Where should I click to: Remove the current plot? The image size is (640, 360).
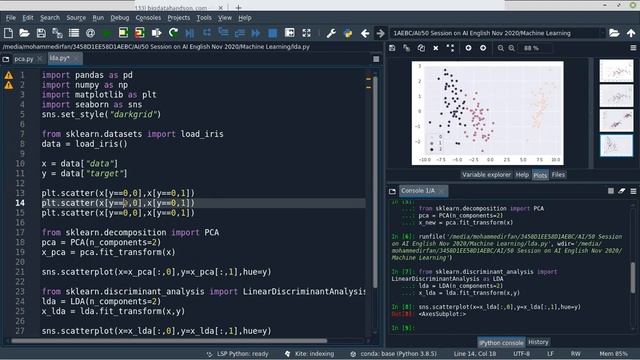[436, 48]
